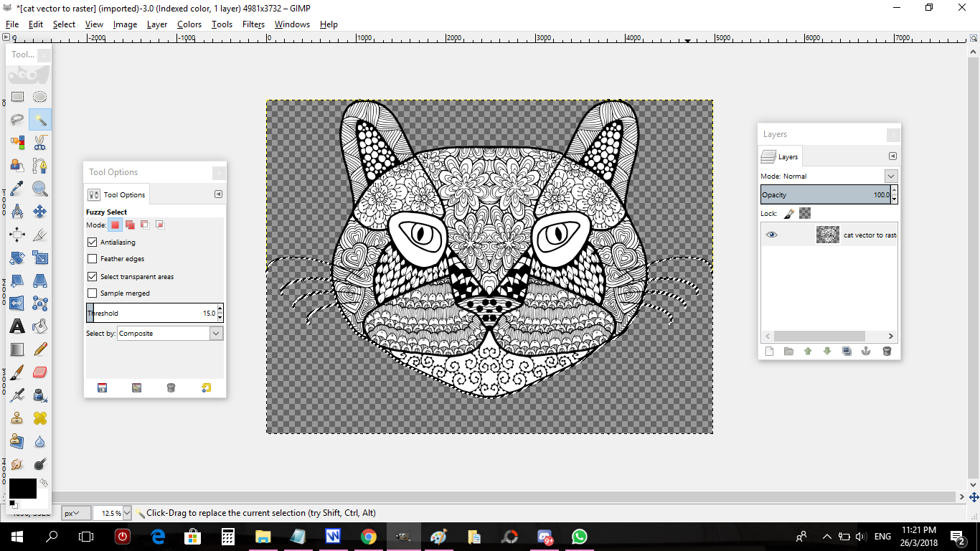Select the Perspective tool
This screenshot has height=551, width=980.
coord(40,281)
